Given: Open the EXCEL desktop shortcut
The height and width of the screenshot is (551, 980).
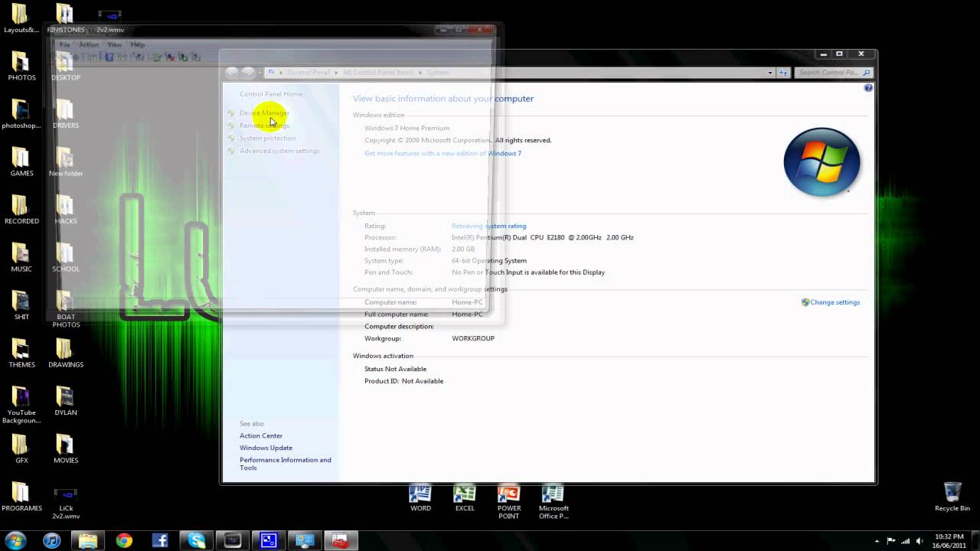Looking at the screenshot, I should point(465,498).
